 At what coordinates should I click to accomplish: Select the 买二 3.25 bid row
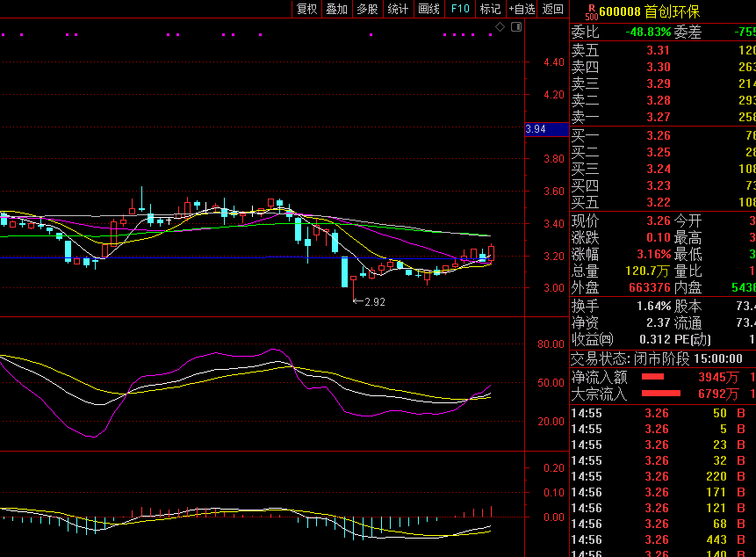click(663, 152)
